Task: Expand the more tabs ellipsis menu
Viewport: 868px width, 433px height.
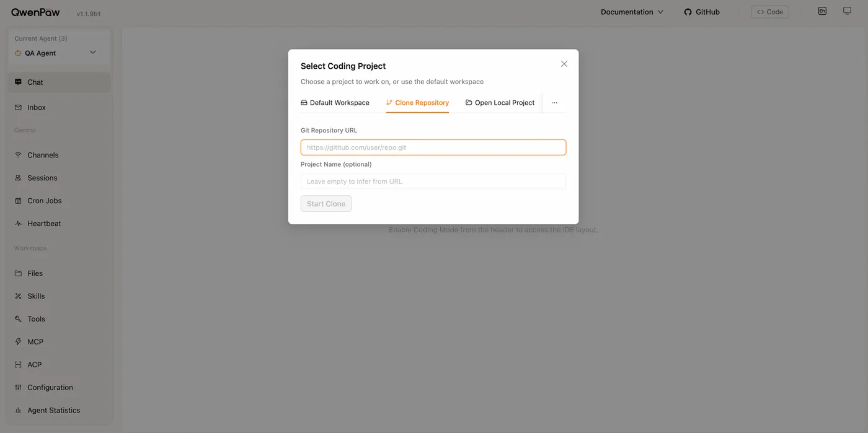Action: [554, 103]
